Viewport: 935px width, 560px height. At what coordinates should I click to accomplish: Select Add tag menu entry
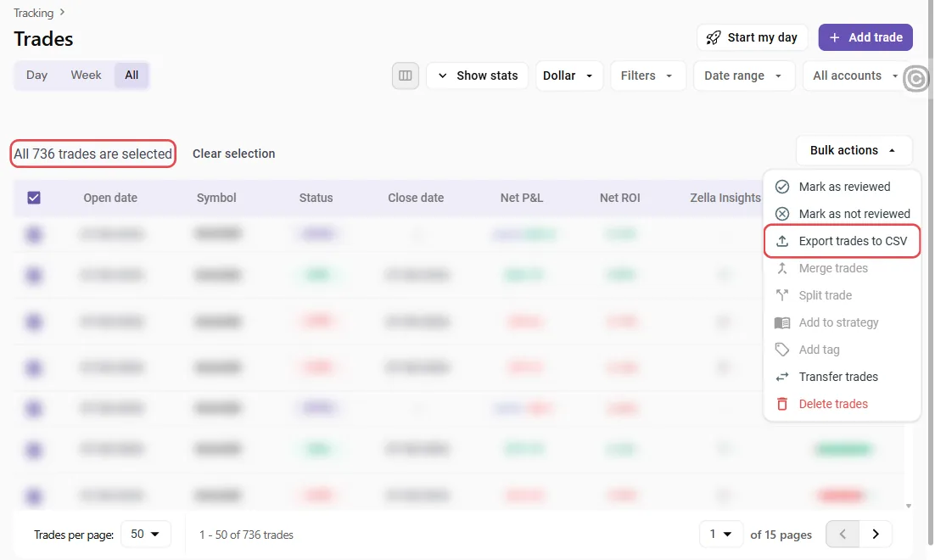tap(842, 350)
